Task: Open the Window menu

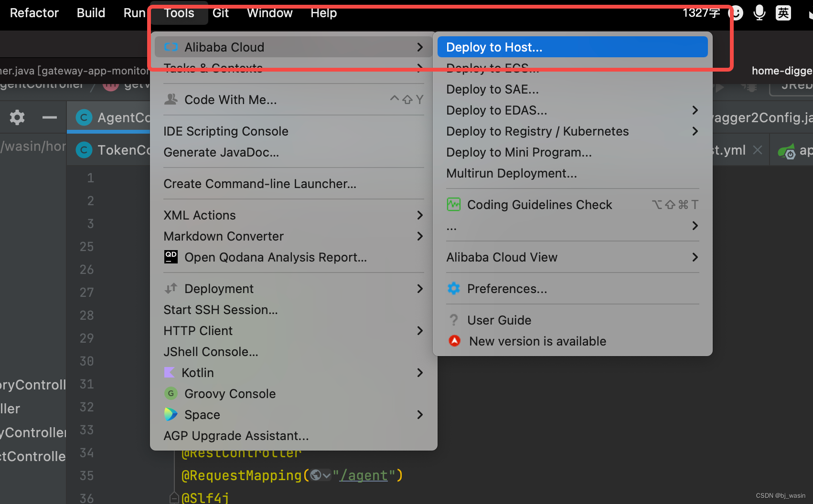Action: [x=269, y=13]
